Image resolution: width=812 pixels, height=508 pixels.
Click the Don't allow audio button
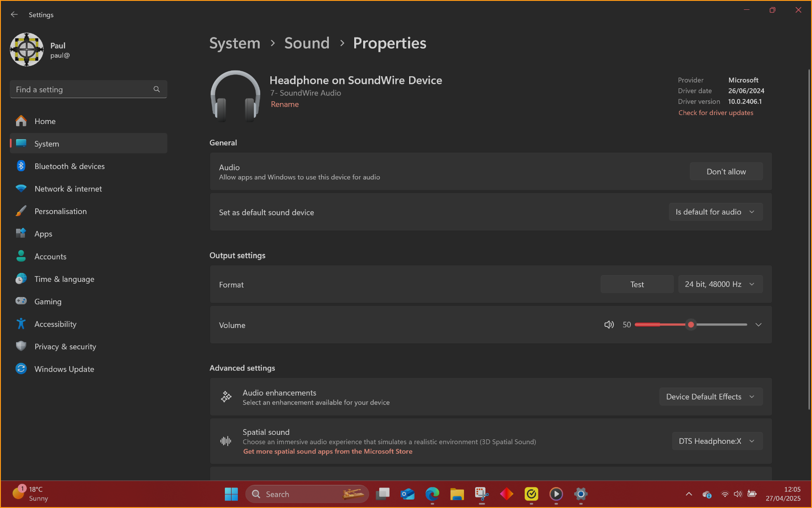[726, 171]
